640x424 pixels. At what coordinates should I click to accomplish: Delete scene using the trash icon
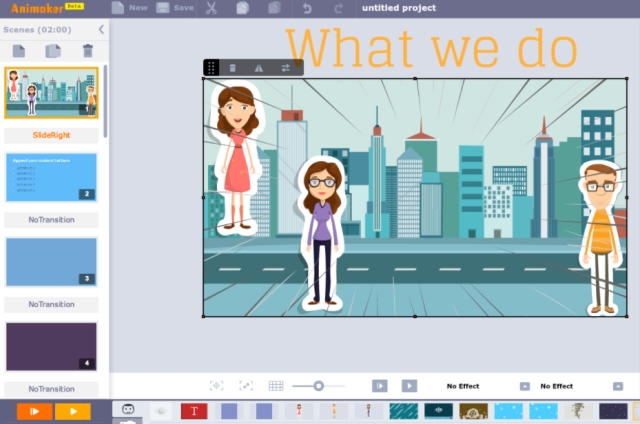coord(88,50)
